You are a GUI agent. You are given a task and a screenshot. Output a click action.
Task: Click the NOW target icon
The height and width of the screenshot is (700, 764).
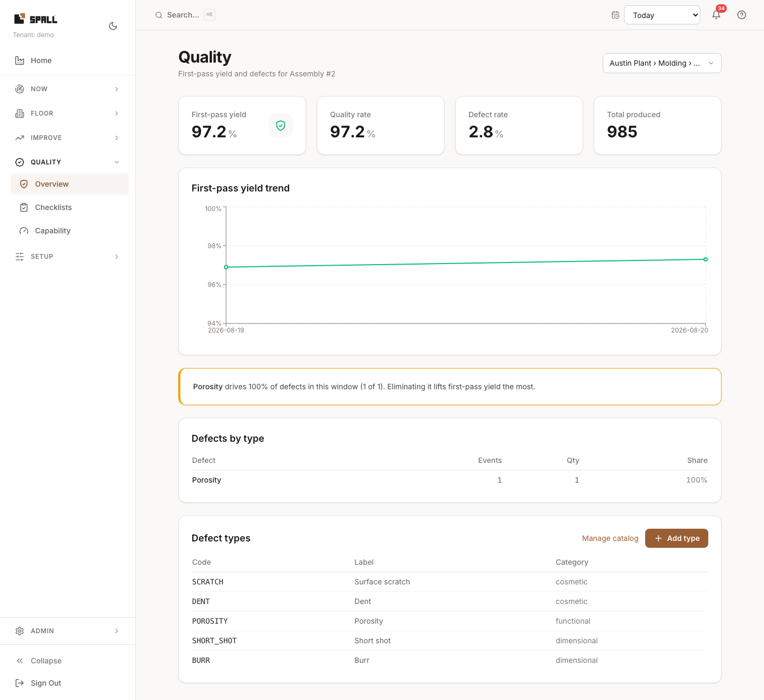(20, 89)
